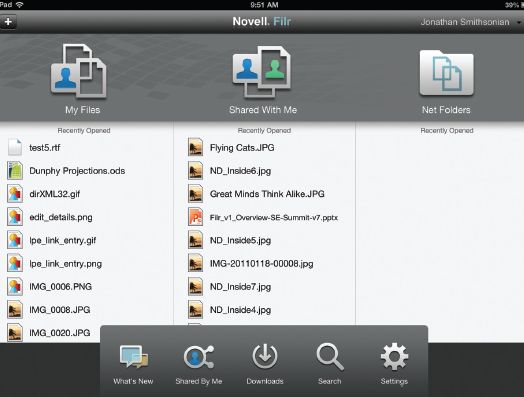This screenshot has height=397, width=524.
Task: Open file name edit_details.png
Action: (x=61, y=218)
